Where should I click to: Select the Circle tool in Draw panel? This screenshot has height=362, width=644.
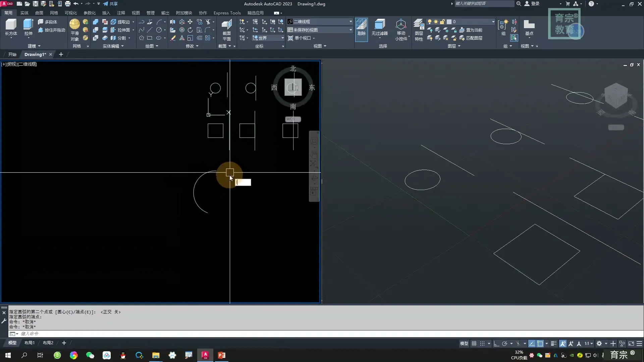159,30
